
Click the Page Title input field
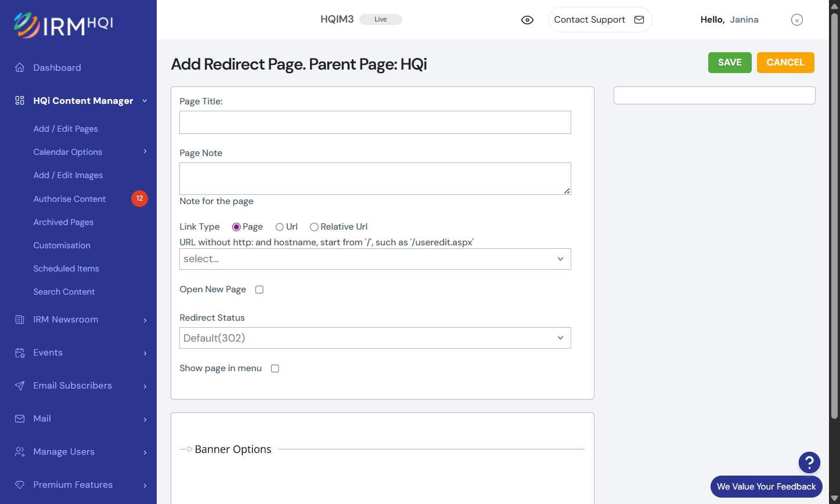(375, 122)
